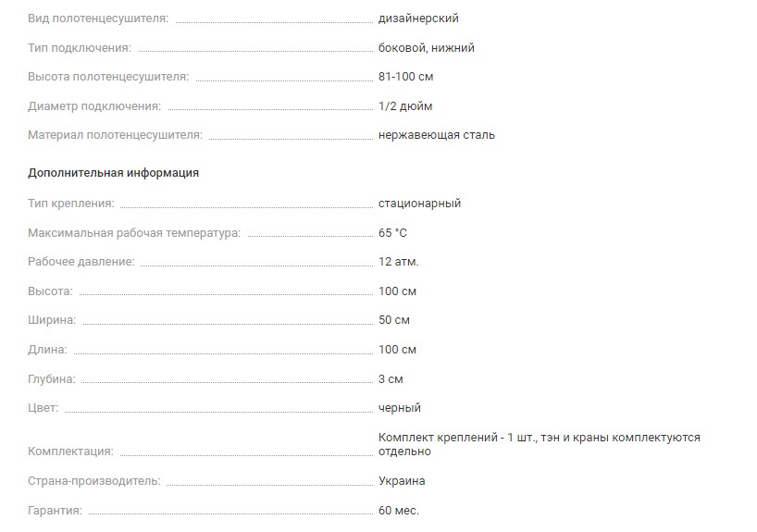This screenshot has width=757, height=532.
Task: Click the 'Диаметр подключения' label
Action: pos(94,106)
